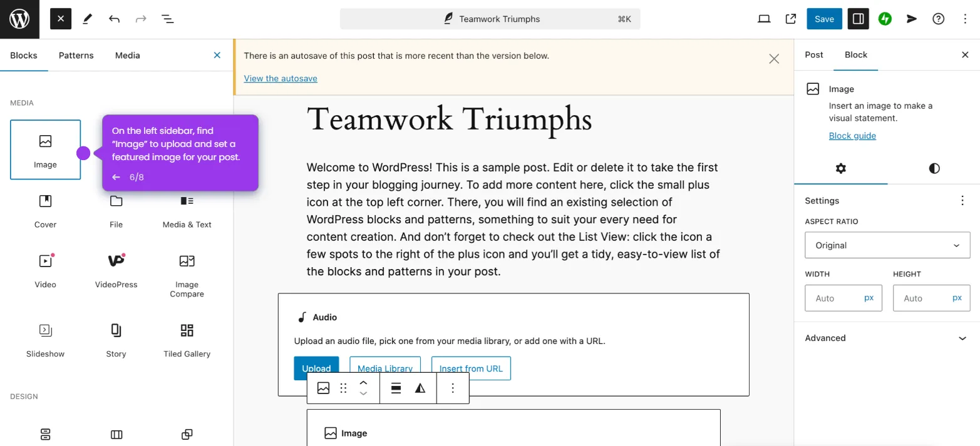Save the post
980x446 pixels.
click(x=824, y=19)
